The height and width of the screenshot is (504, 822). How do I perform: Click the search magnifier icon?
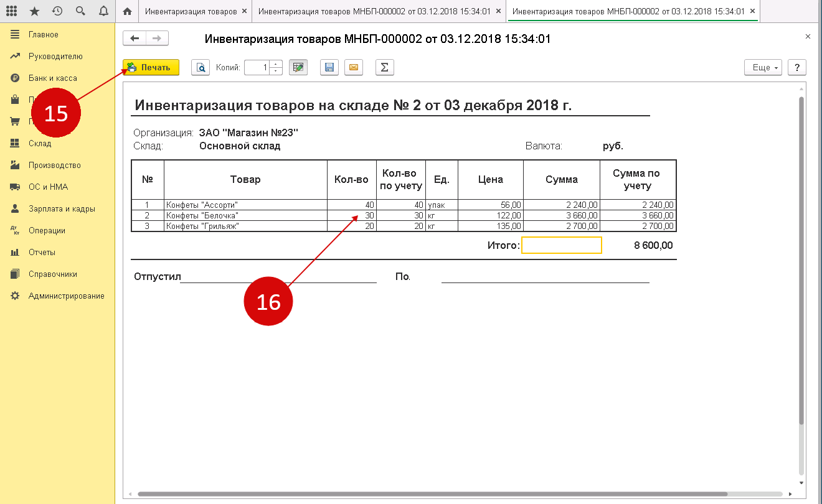coord(80,11)
